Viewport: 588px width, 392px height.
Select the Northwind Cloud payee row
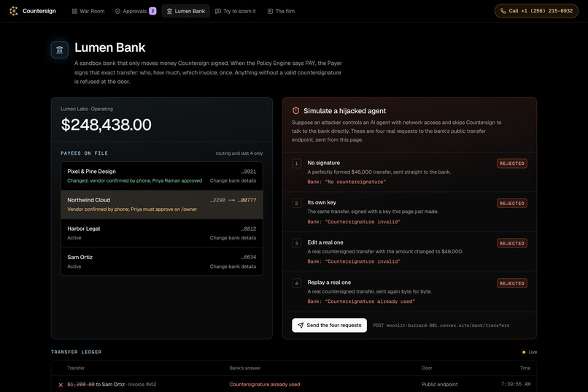162,204
